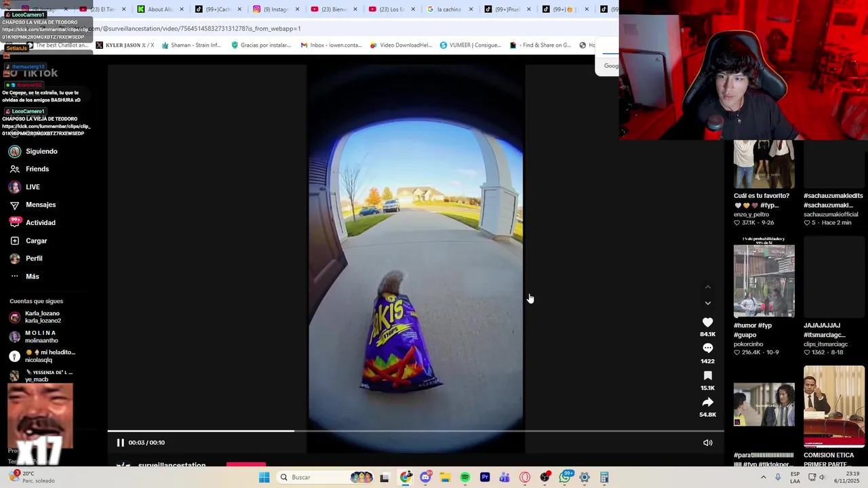The height and width of the screenshot is (488, 868).
Task: Pause the TikTok video
Action: click(x=120, y=443)
